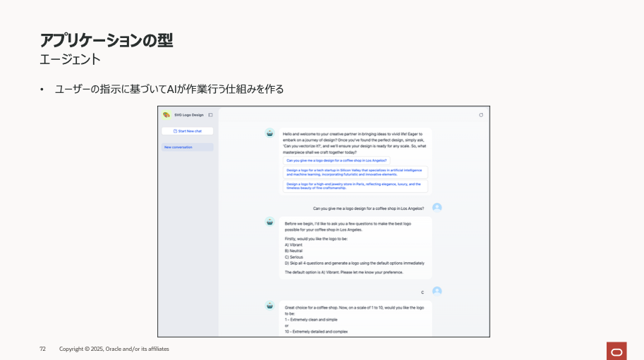644x360 pixels.
Task: Click the bullet text about AI作業
Action: [169, 89]
